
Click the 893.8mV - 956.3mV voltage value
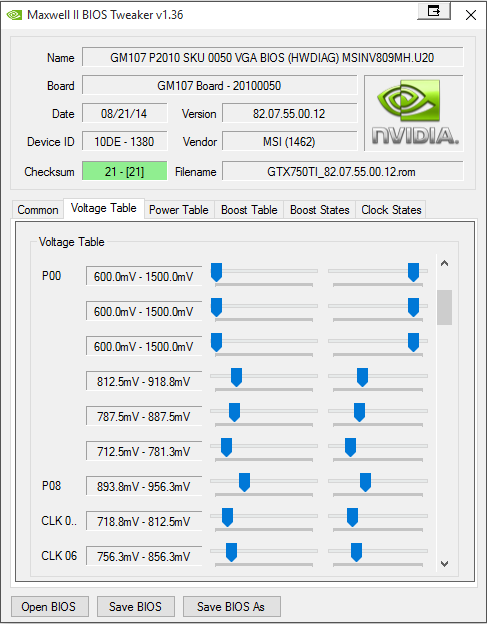point(144,486)
